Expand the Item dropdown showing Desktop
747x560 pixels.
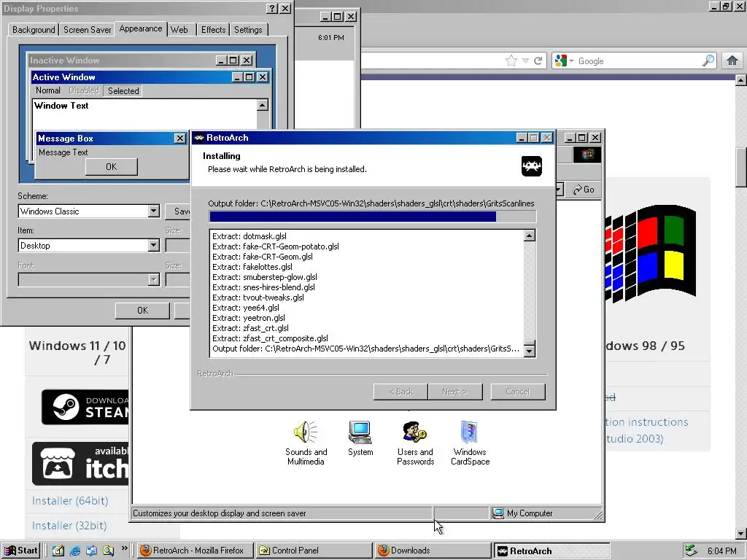point(153,245)
